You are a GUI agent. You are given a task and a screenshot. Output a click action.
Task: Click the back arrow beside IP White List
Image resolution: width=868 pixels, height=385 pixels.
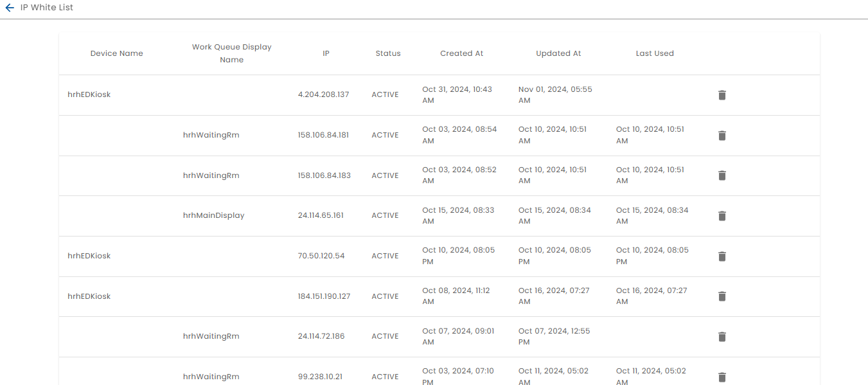click(x=10, y=8)
